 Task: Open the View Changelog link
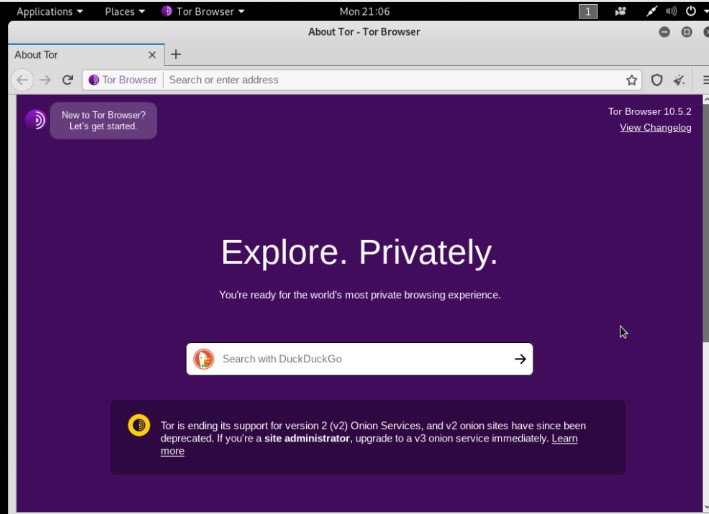655,128
